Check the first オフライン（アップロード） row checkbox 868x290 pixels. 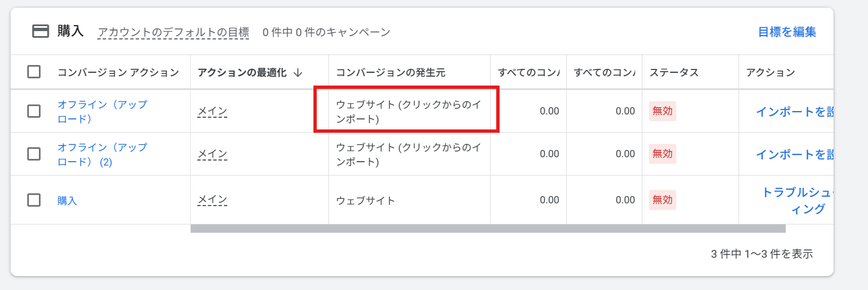pos(34,111)
